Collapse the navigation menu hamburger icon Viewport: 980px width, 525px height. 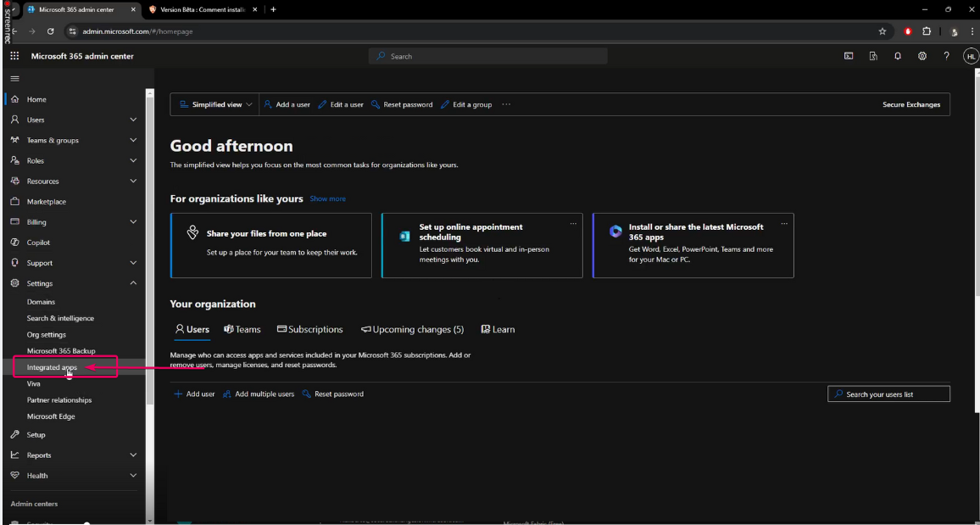(x=14, y=78)
